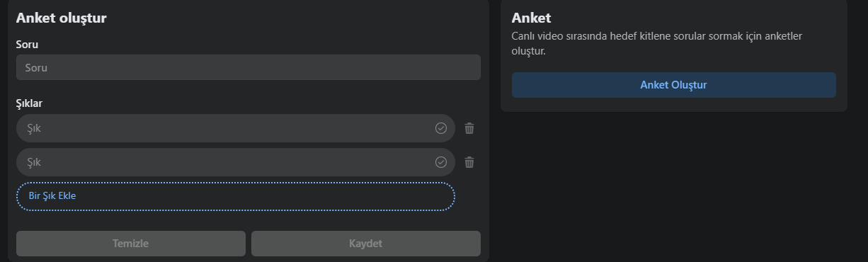Click the Şıklar section label

point(30,103)
